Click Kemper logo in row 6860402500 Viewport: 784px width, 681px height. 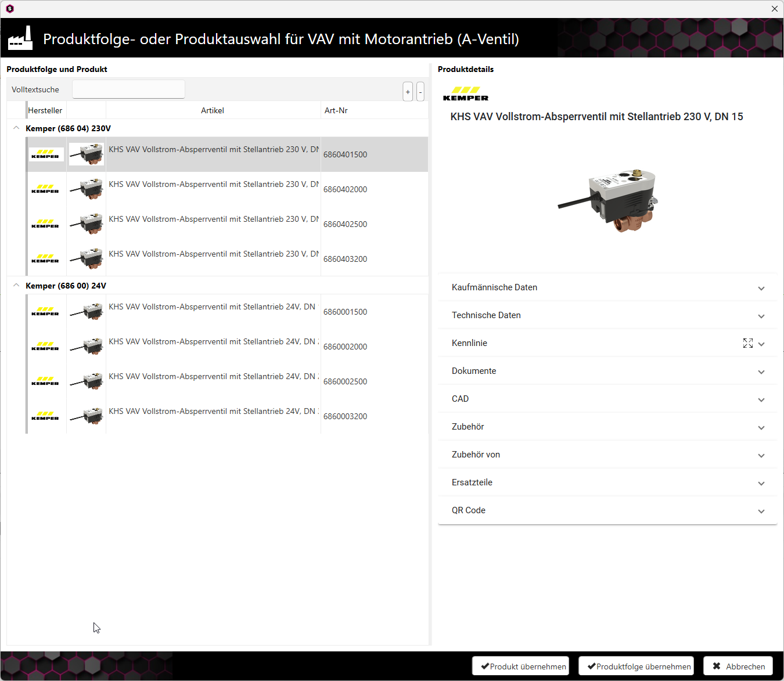click(46, 224)
